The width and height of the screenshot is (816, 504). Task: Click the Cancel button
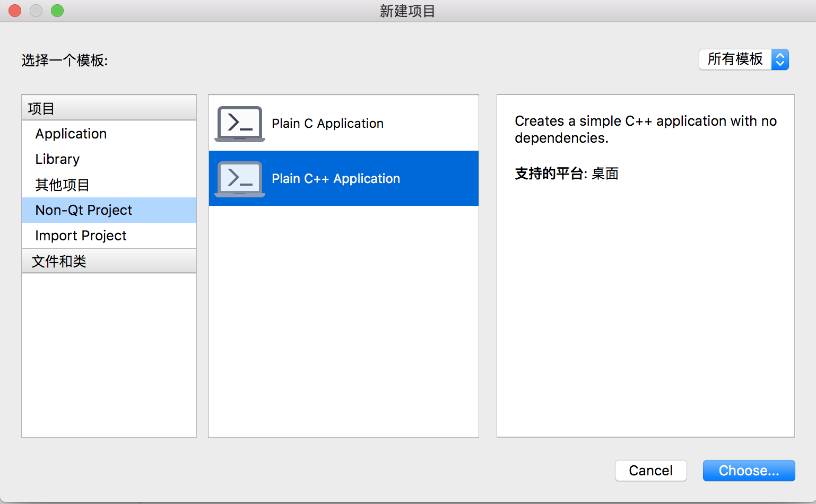(650, 471)
